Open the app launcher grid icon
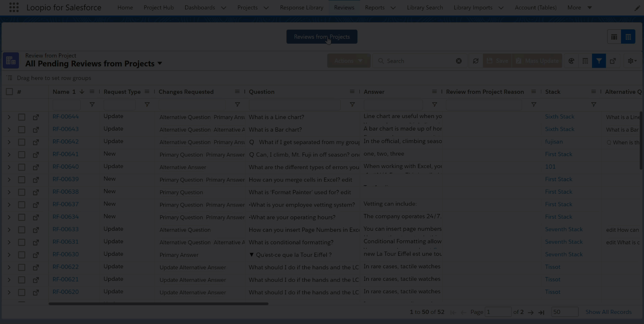Screen dimensions: 644x324 pos(14,7)
